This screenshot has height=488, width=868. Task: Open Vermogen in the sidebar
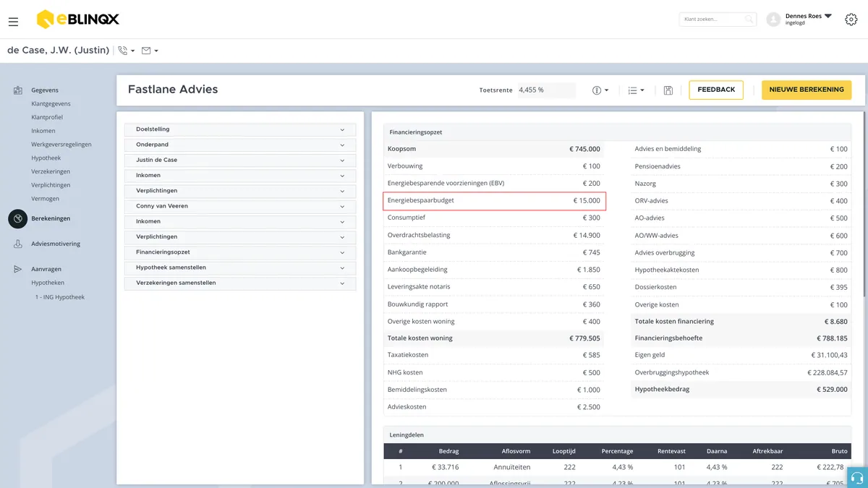tap(45, 199)
